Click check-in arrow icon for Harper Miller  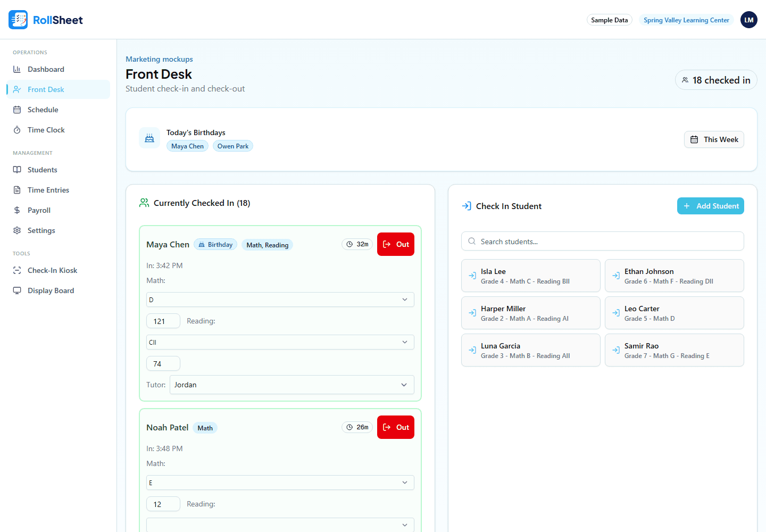[x=472, y=313]
